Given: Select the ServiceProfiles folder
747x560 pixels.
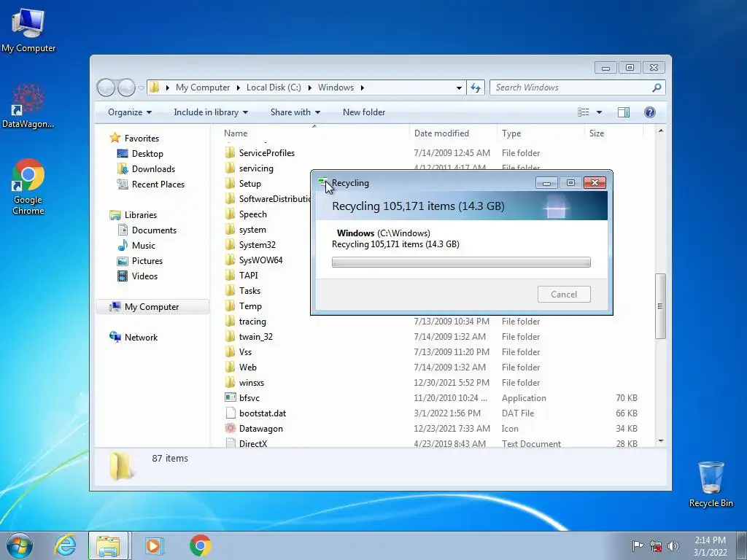Looking at the screenshot, I should [x=267, y=153].
